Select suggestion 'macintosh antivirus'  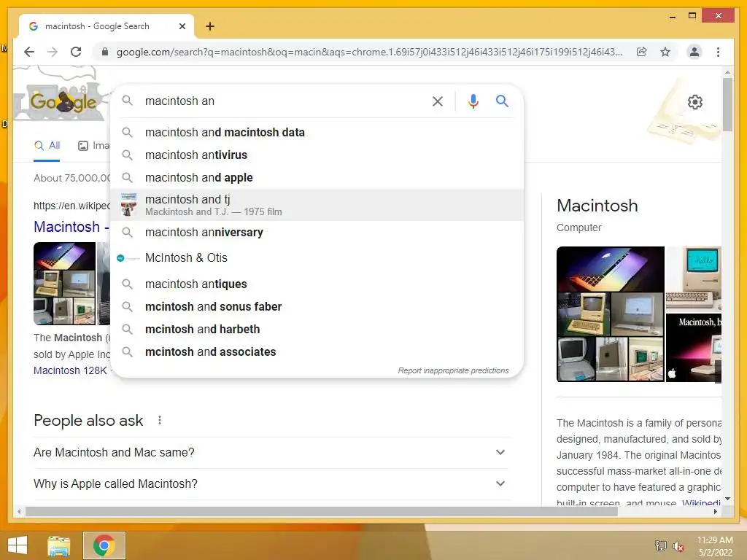[317, 155]
